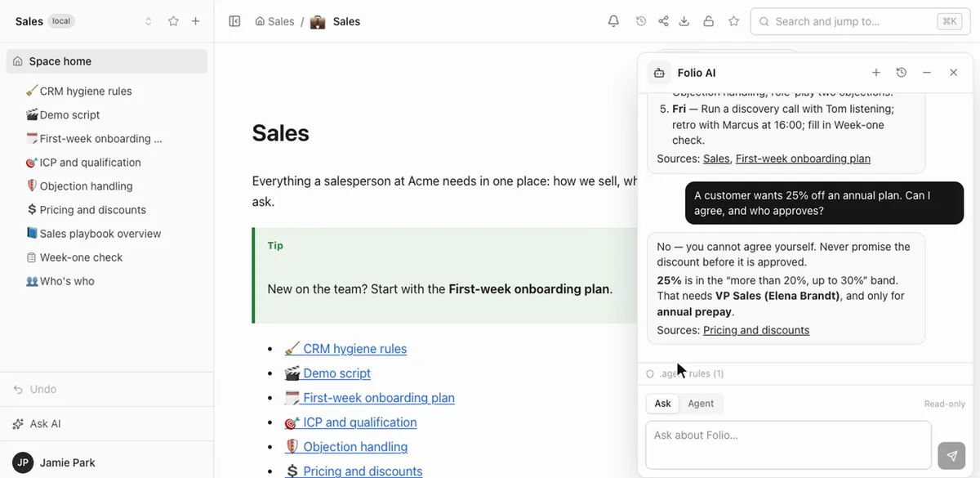Follow Demo script link in page body
This screenshot has height=478, width=980.
327,373
